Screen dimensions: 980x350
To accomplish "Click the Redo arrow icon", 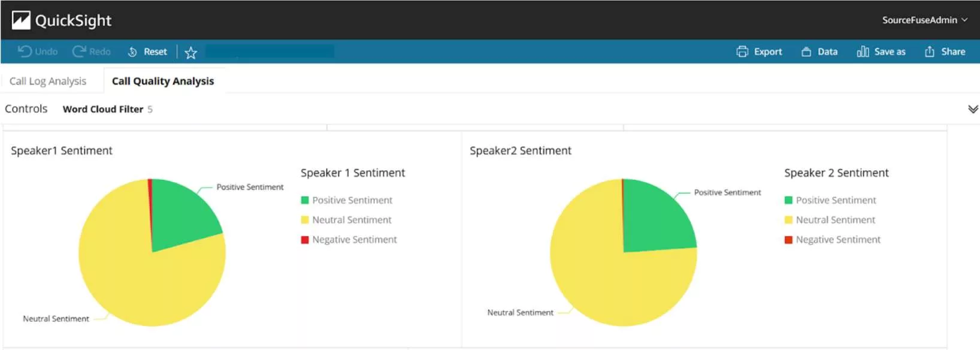I will [79, 52].
